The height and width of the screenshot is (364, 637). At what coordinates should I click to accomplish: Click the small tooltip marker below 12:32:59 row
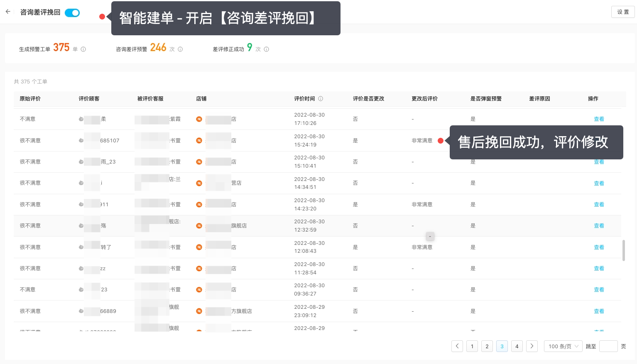click(430, 236)
